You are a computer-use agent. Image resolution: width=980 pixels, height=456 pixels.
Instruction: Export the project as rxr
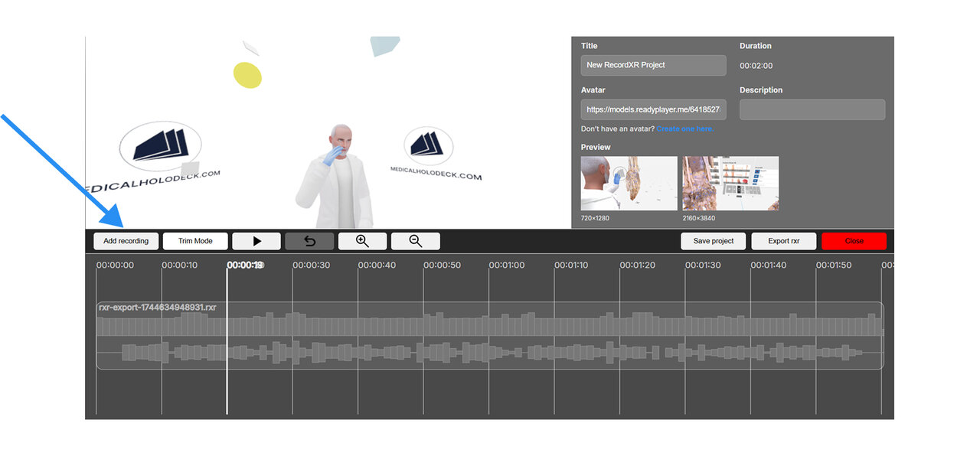coord(783,240)
